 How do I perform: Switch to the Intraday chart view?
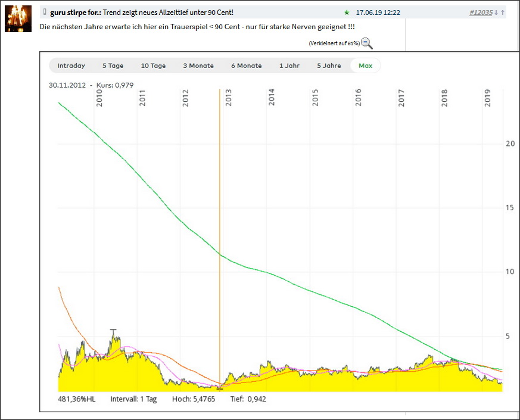pos(71,66)
